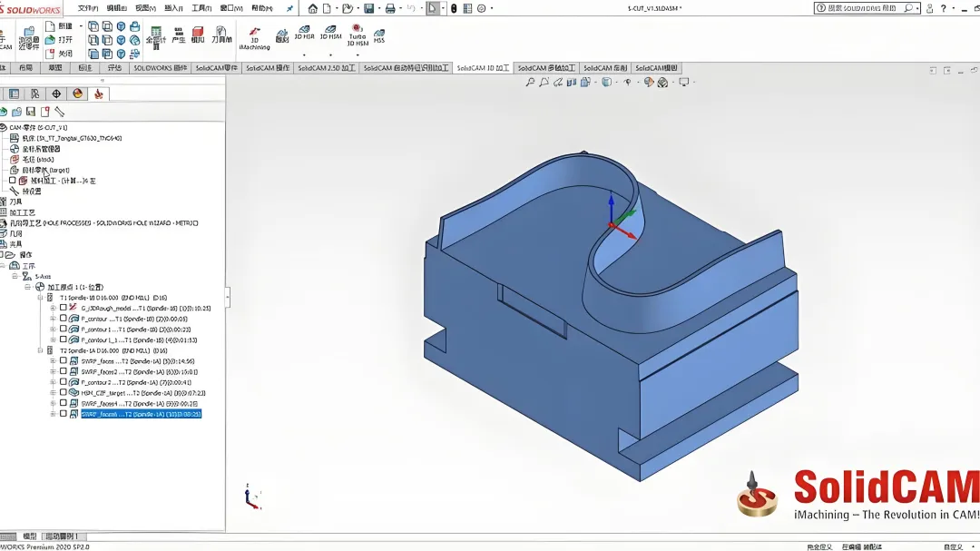Check the G_i3DRough_model operation checkbox
Image resolution: width=980 pixels, height=551 pixels.
pos(64,308)
